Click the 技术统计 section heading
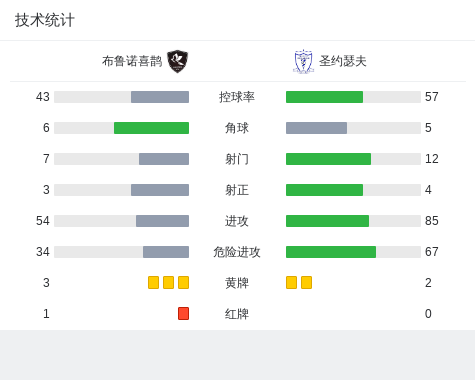The height and width of the screenshot is (380, 475). coord(45,20)
